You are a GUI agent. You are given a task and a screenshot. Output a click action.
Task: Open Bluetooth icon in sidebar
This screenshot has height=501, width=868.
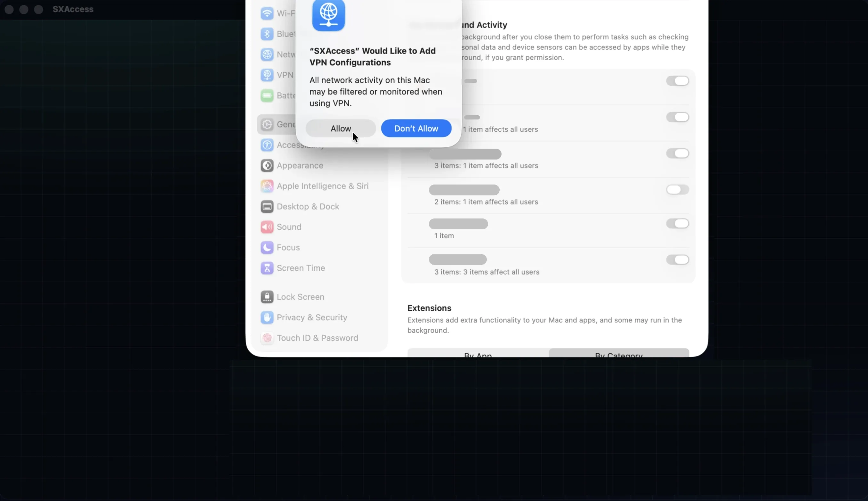(267, 34)
